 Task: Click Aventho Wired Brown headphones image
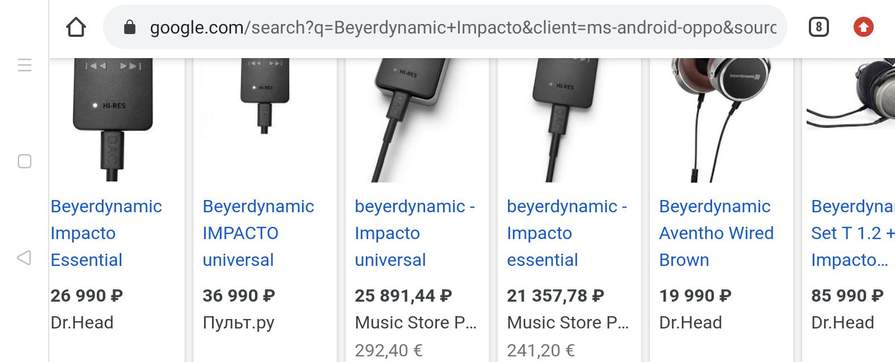pos(721,120)
